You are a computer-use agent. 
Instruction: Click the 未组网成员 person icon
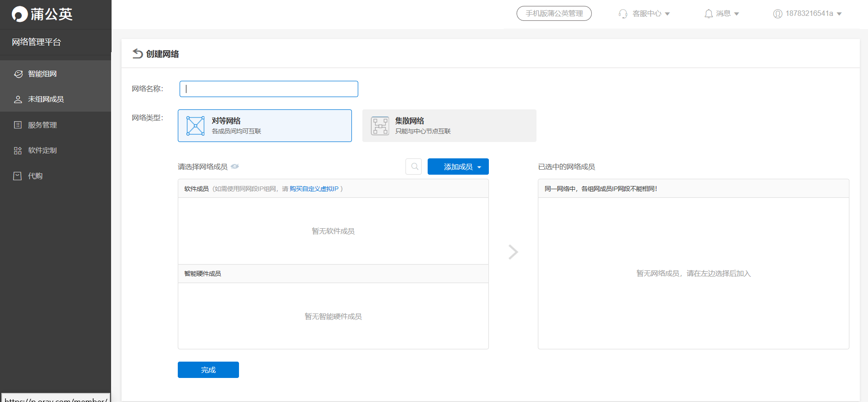click(18, 99)
